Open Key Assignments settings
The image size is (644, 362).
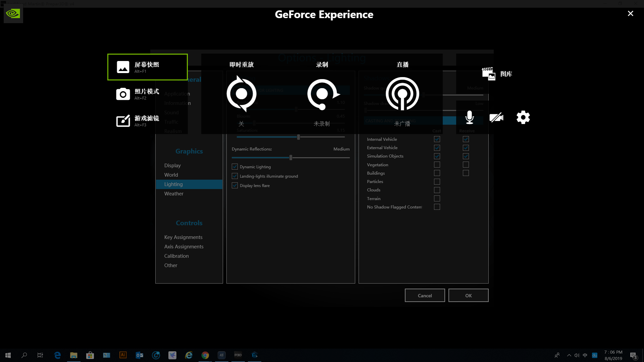pyautogui.click(x=183, y=237)
